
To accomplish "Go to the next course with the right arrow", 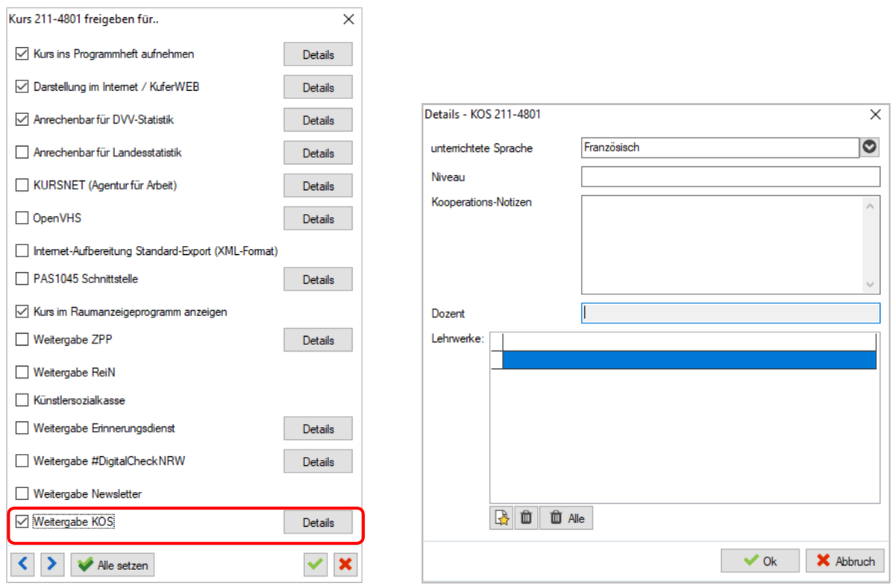I will point(52,565).
